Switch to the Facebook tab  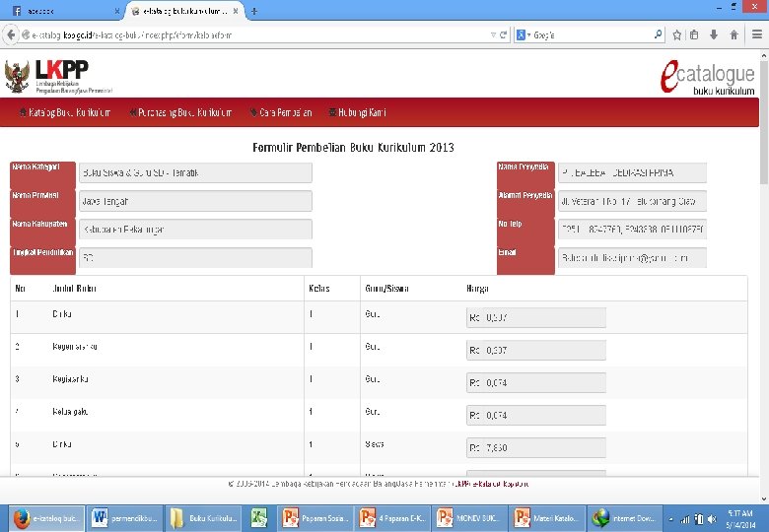point(64,11)
